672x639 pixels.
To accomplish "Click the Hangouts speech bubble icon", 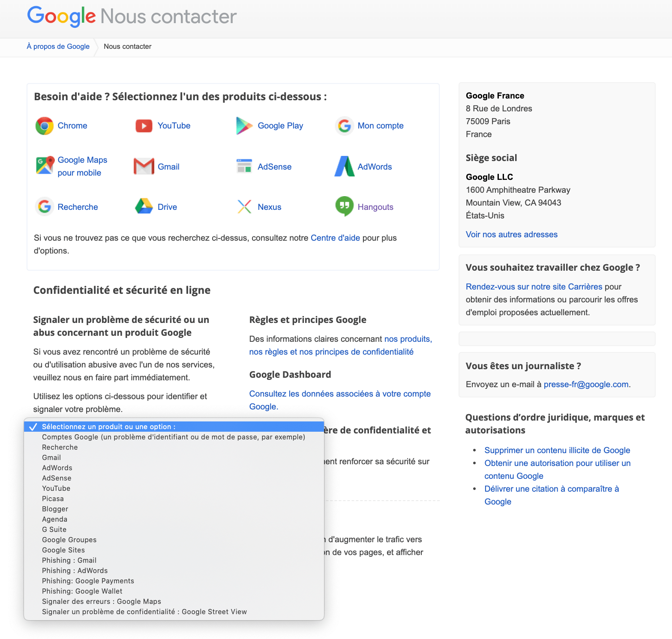I will coord(344,206).
